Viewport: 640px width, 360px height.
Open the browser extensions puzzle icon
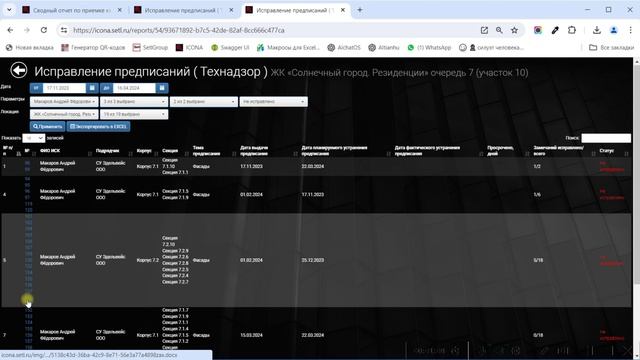click(x=572, y=30)
